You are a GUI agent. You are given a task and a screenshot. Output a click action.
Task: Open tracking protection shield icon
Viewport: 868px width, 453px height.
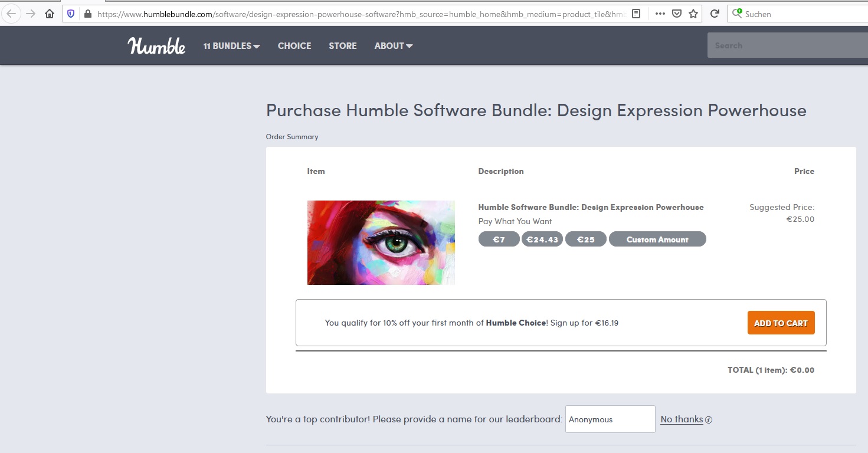coord(71,14)
